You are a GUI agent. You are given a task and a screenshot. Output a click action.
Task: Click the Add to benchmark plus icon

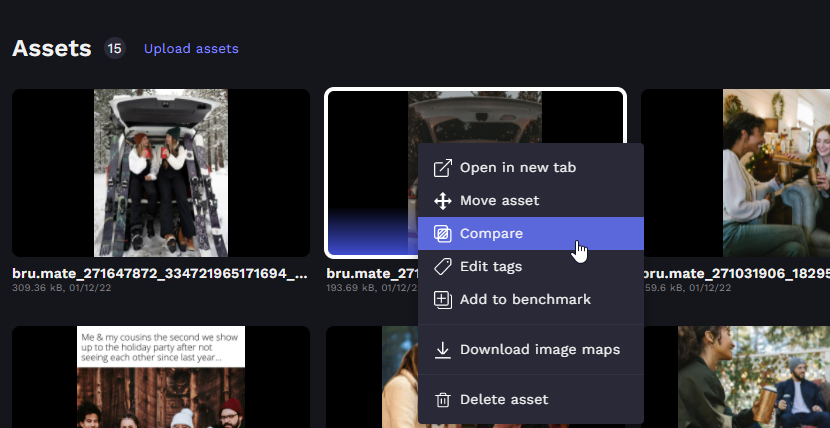pyautogui.click(x=443, y=300)
